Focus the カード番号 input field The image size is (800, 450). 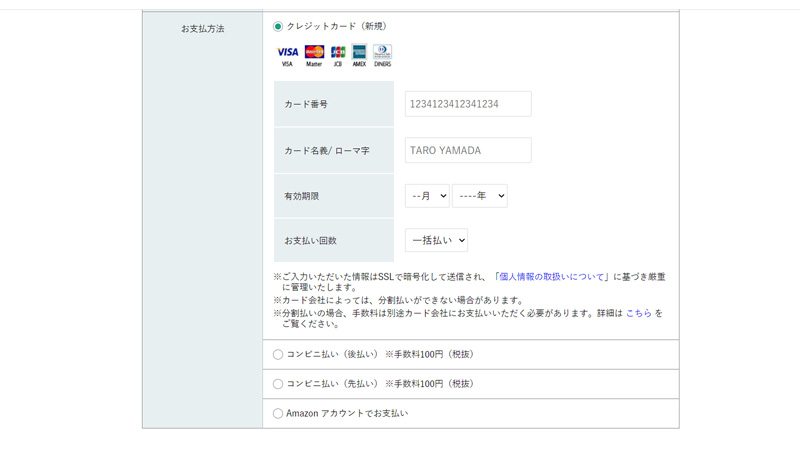[x=468, y=104]
